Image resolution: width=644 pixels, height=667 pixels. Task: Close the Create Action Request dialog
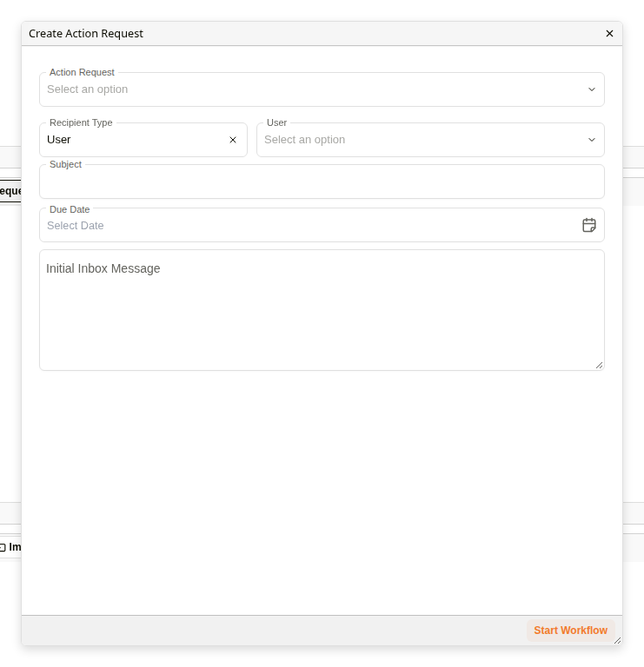click(609, 34)
